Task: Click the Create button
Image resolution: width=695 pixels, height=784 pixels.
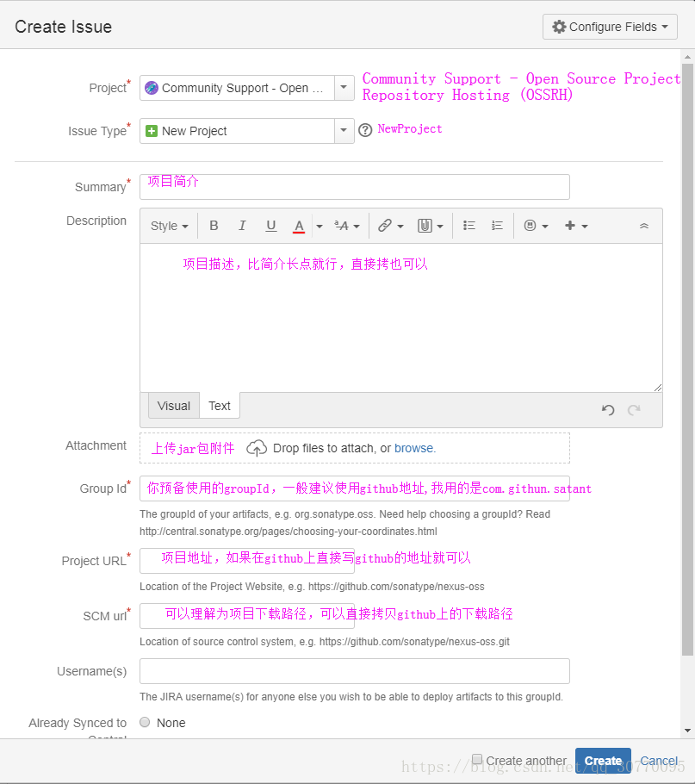Action: (x=603, y=761)
